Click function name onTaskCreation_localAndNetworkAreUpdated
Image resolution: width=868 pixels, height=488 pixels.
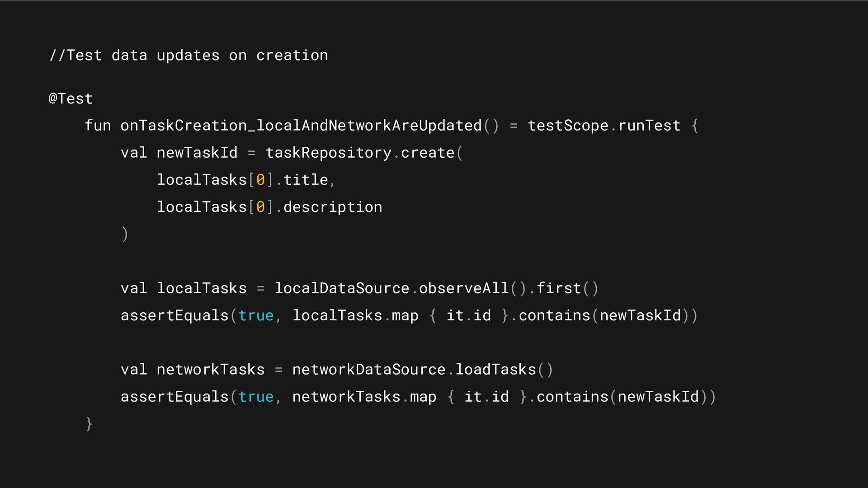click(301, 126)
